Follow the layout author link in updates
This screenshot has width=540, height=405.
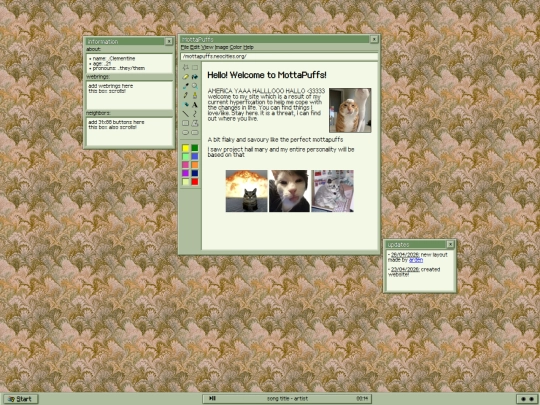point(416,260)
